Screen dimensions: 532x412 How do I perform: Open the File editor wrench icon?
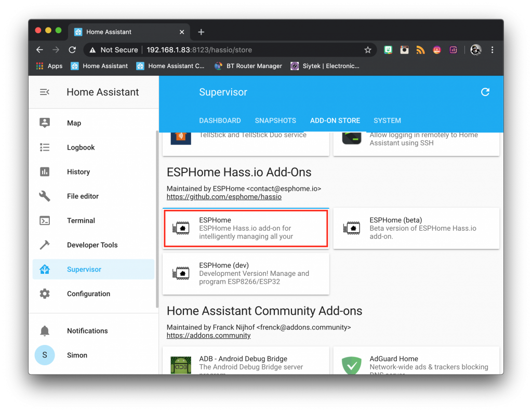click(x=45, y=196)
